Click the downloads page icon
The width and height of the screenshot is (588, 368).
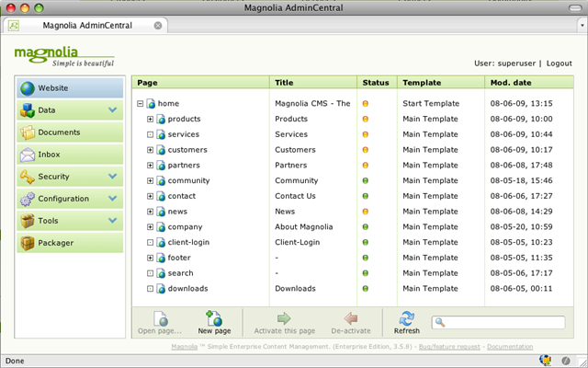[x=161, y=288]
